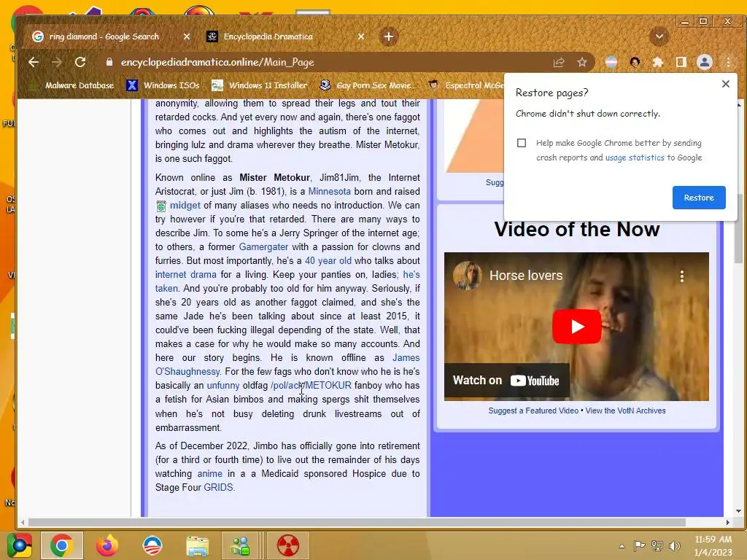Open the radiation symbol taskbar app
This screenshot has height=560, width=747.
pyautogui.click(x=288, y=545)
